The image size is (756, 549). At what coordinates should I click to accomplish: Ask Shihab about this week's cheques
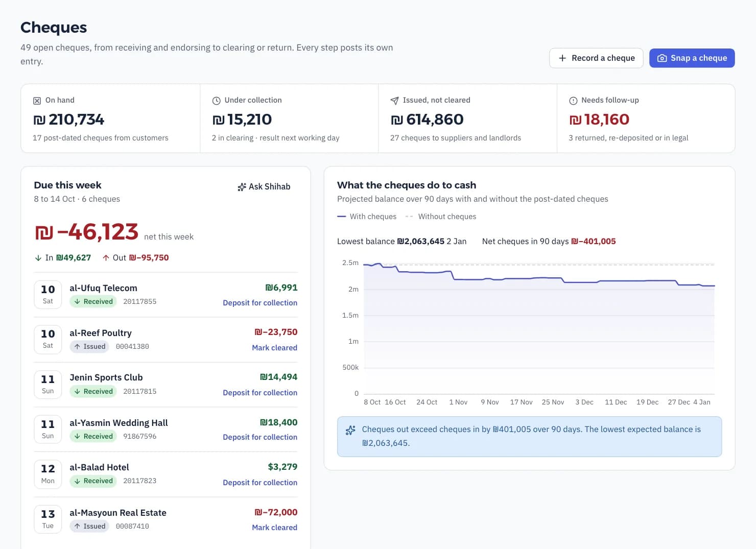point(264,187)
